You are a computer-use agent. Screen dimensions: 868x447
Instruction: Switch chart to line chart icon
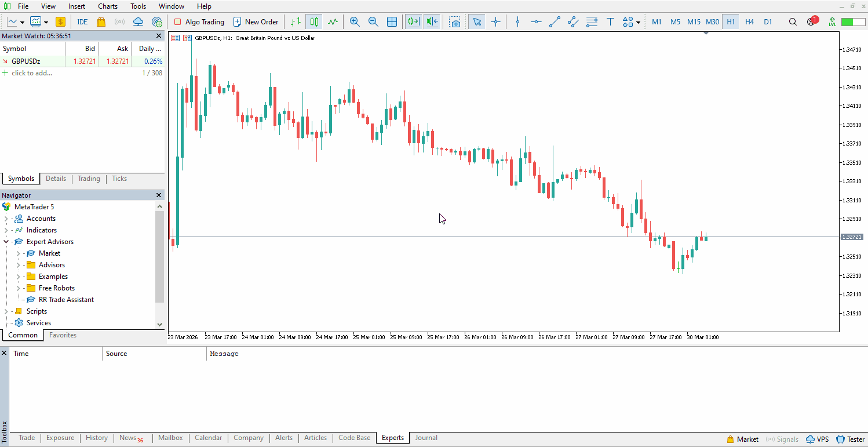click(x=333, y=22)
